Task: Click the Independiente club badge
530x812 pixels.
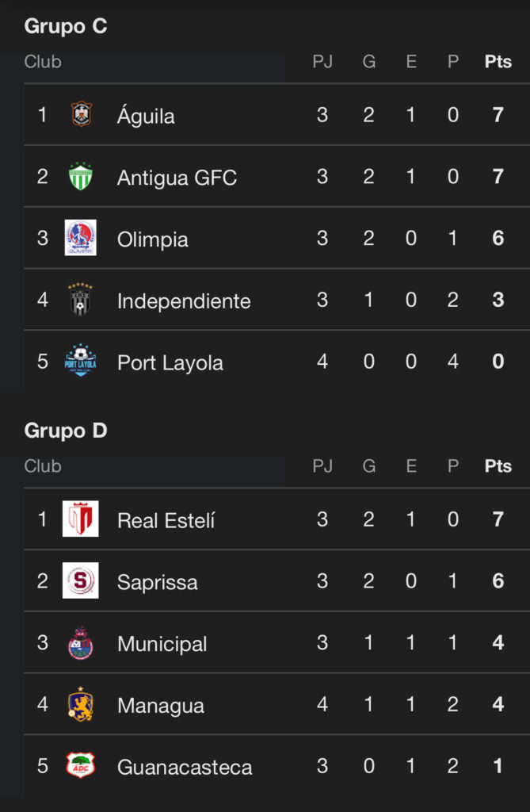Action: pyautogui.click(x=81, y=300)
